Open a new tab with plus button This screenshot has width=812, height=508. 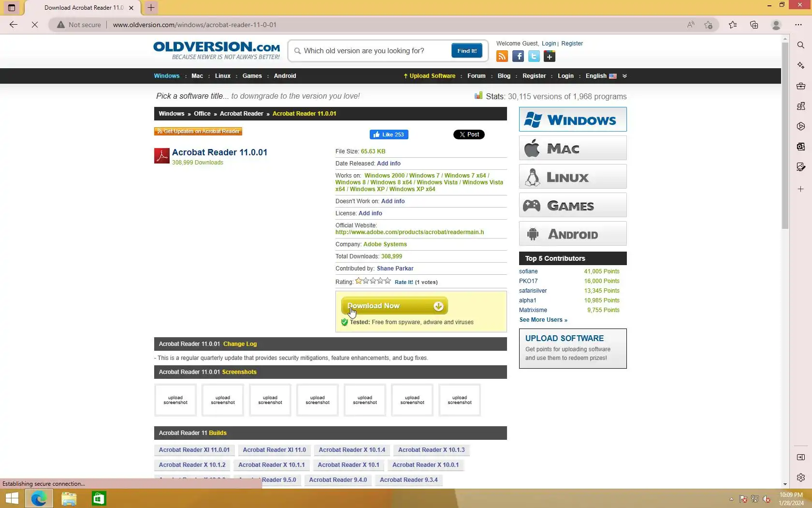151,8
